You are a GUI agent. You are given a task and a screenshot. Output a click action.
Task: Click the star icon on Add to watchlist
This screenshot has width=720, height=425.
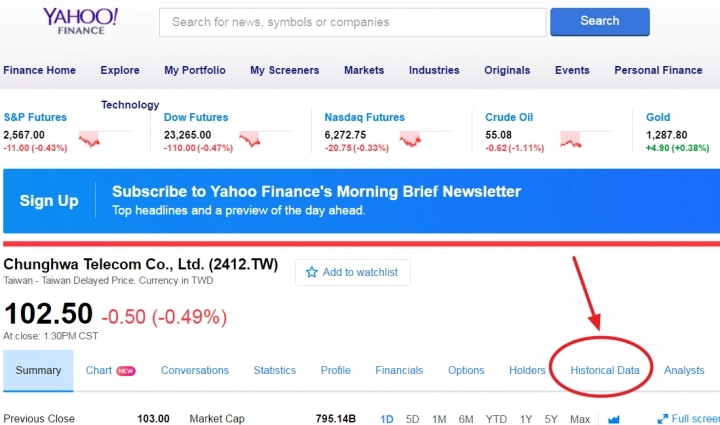point(312,272)
